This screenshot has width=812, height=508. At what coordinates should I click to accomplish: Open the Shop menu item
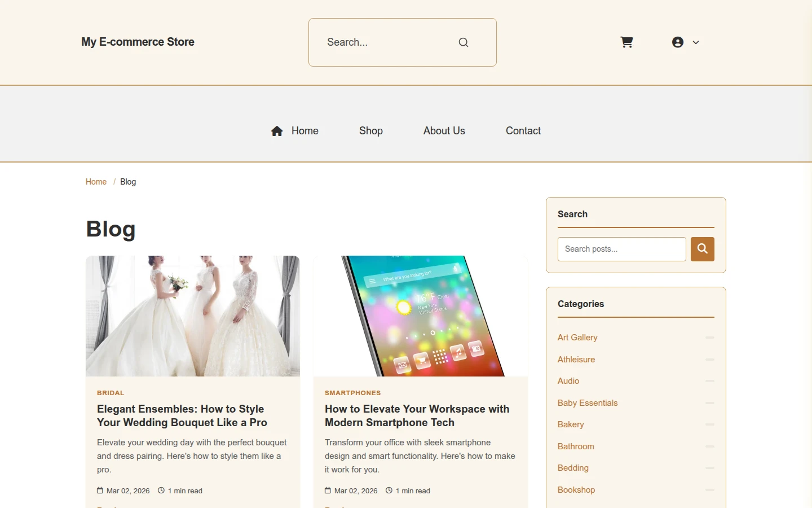point(371,131)
